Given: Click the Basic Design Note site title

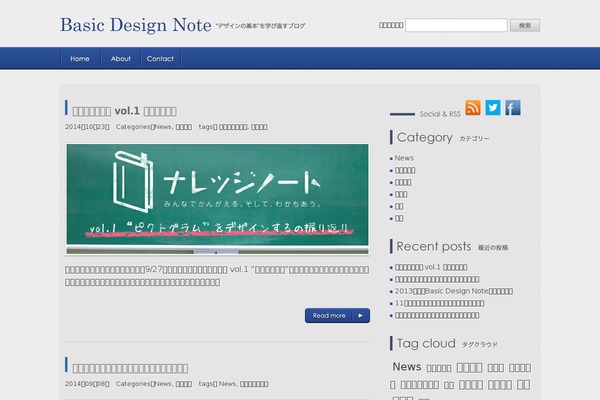Looking at the screenshot, I should click(135, 25).
